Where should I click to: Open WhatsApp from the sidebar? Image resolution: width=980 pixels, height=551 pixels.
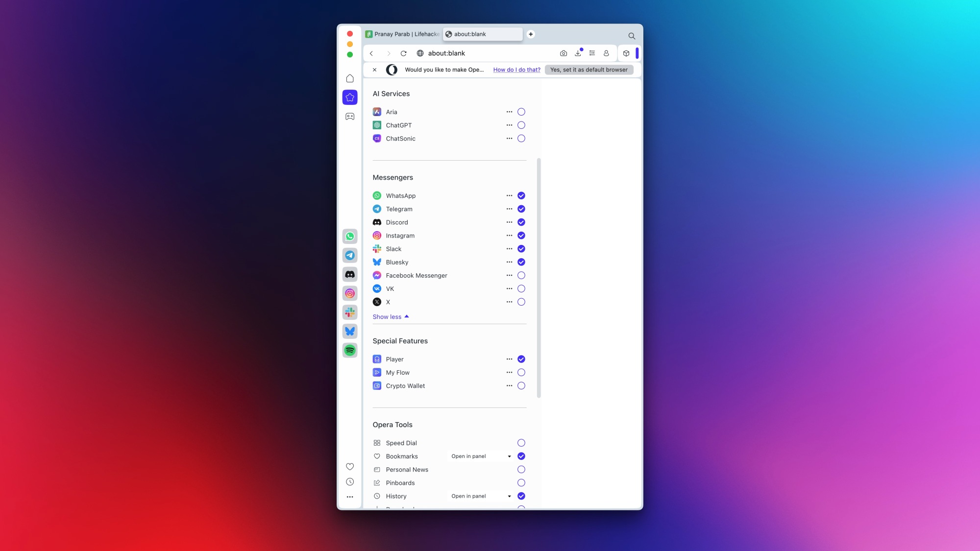click(350, 237)
